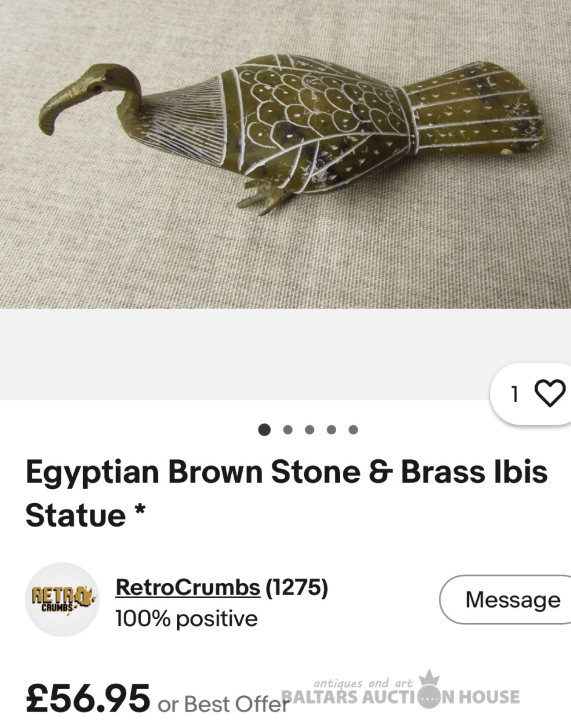Click the 100% positive feedback text
Screen dimensions: 571x728
coord(186,619)
